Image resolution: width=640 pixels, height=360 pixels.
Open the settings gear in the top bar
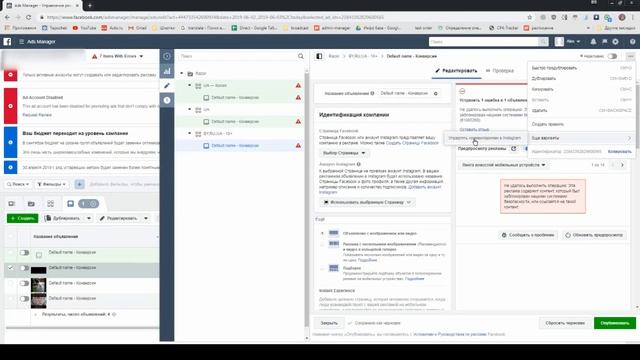[x=615, y=42]
